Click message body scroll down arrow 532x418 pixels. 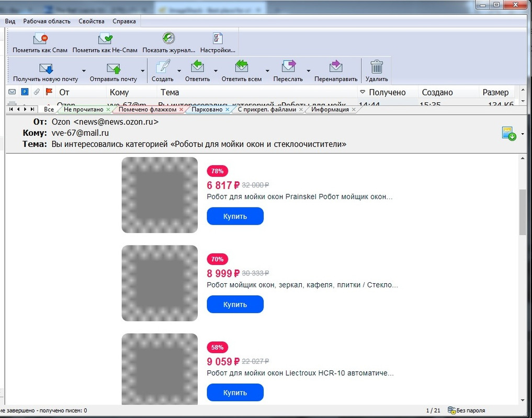[x=523, y=400]
